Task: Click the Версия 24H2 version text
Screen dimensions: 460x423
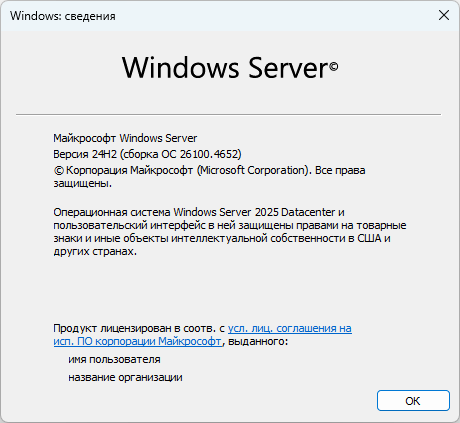Action: click(85, 154)
